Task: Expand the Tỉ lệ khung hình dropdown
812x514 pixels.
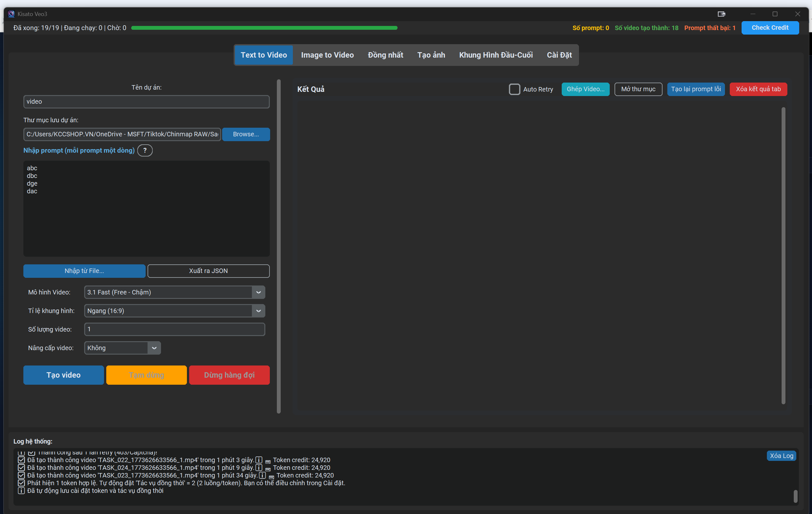Action: (x=259, y=311)
